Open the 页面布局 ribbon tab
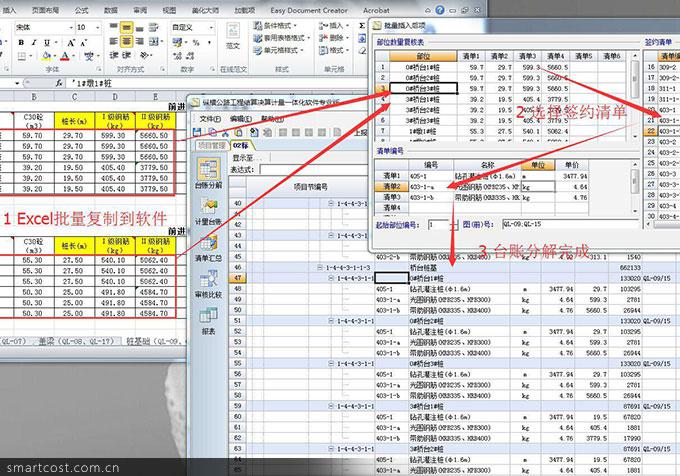The width and height of the screenshot is (680, 476). pos(45,10)
